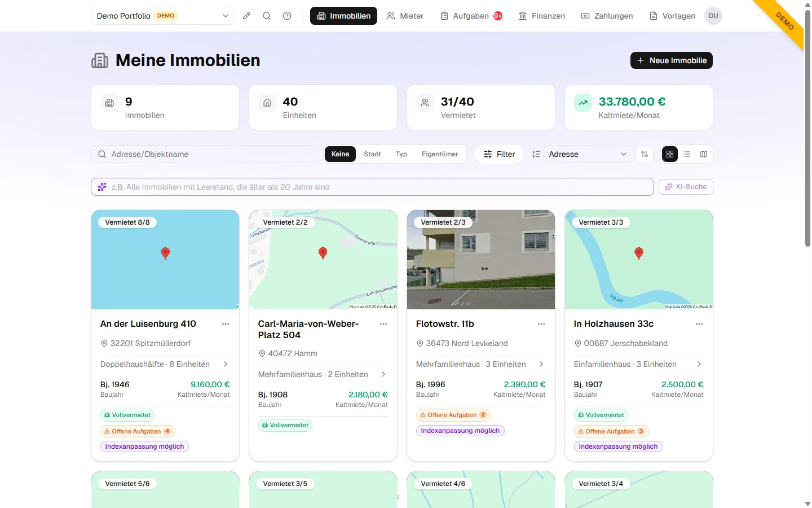The image size is (812, 508).
Task: Expand Mehrfamilienhaus 3 Einheiten row
Action: click(481, 364)
